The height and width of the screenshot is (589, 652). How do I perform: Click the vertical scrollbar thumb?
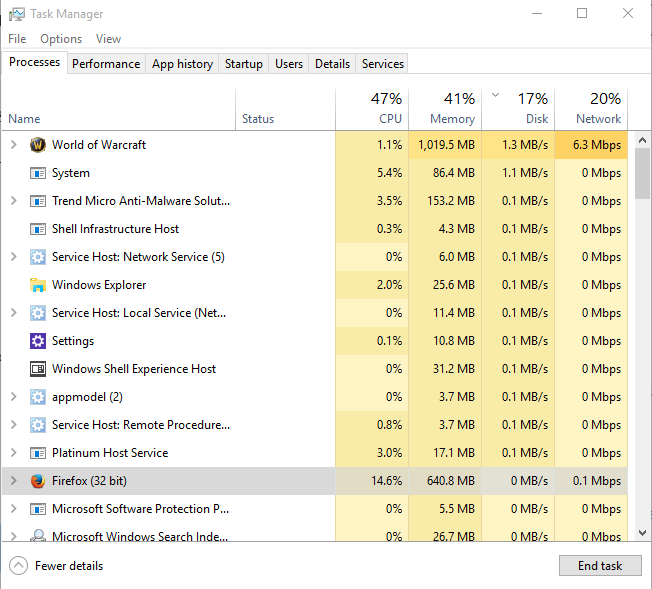642,173
